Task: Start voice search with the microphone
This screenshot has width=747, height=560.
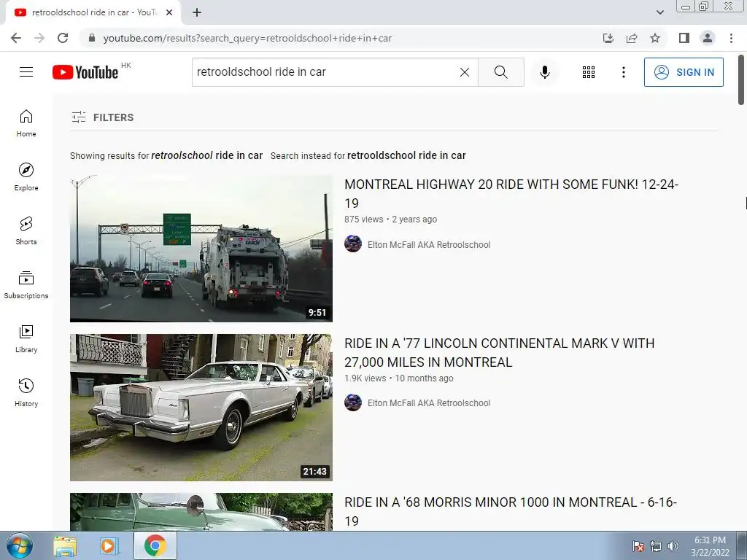Action: tap(545, 72)
